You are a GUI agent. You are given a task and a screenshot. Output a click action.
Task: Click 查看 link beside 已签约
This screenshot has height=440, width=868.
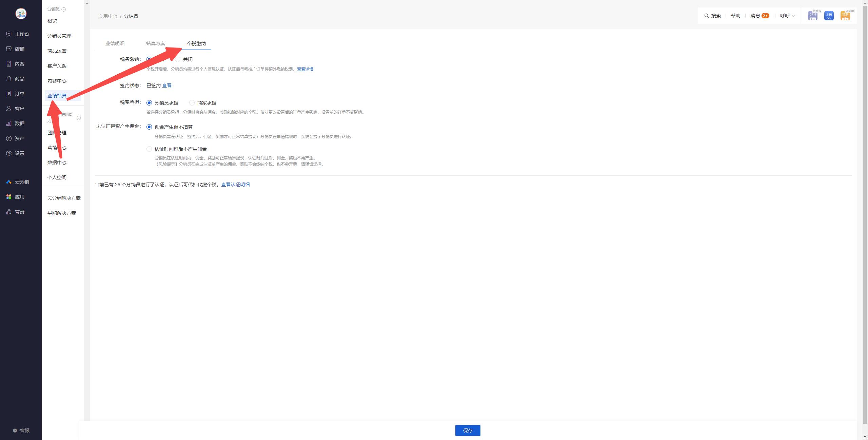(x=167, y=85)
